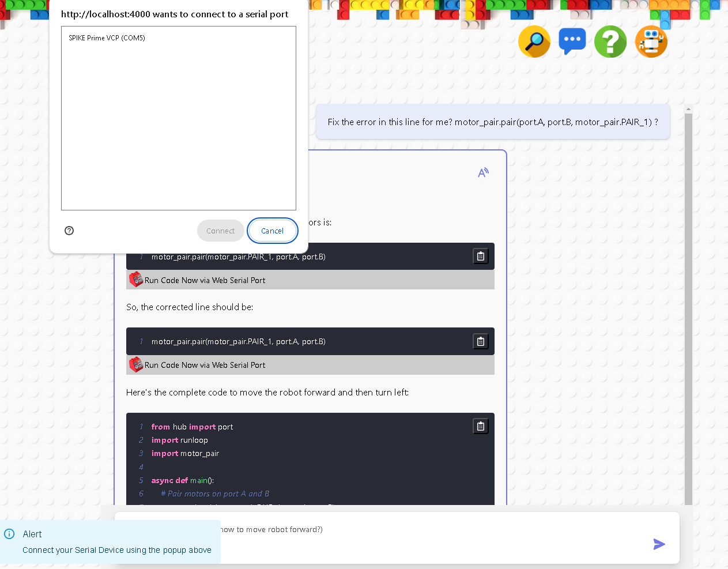Viewport: 728px width, 569px height.
Task: Copy the complete code block
Action: click(x=481, y=426)
